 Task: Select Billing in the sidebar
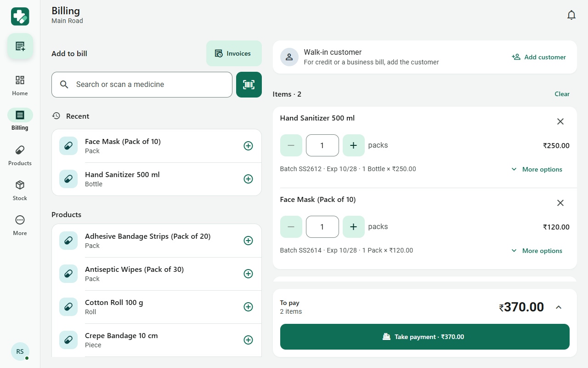20,120
